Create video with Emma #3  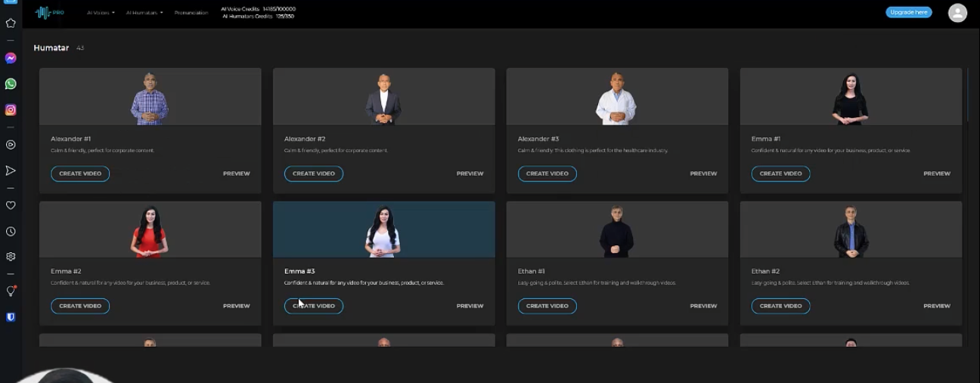314,306
